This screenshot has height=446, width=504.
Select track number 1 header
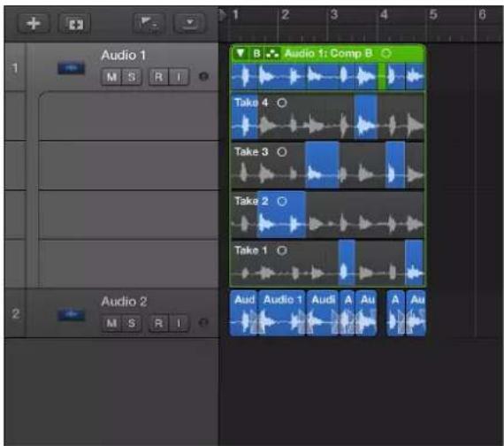click(x=15, y=68)
